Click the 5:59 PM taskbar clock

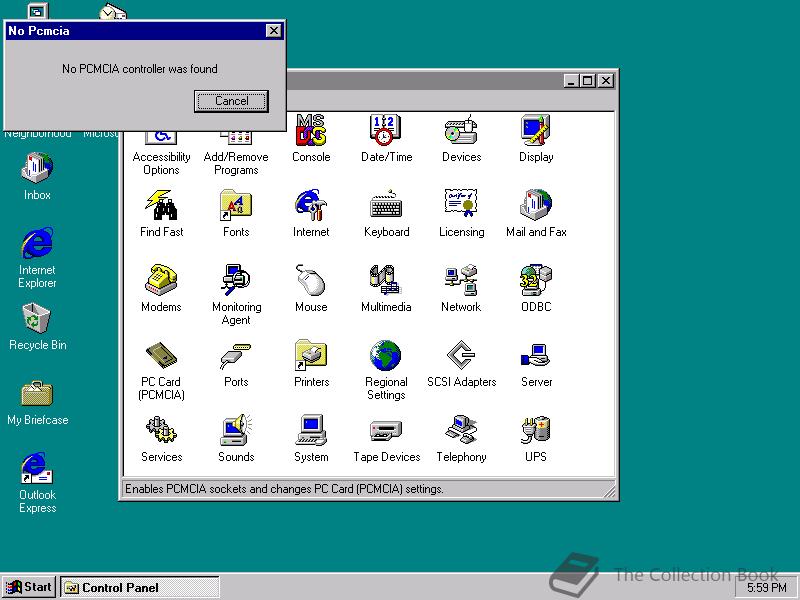[x=766, y=588]
